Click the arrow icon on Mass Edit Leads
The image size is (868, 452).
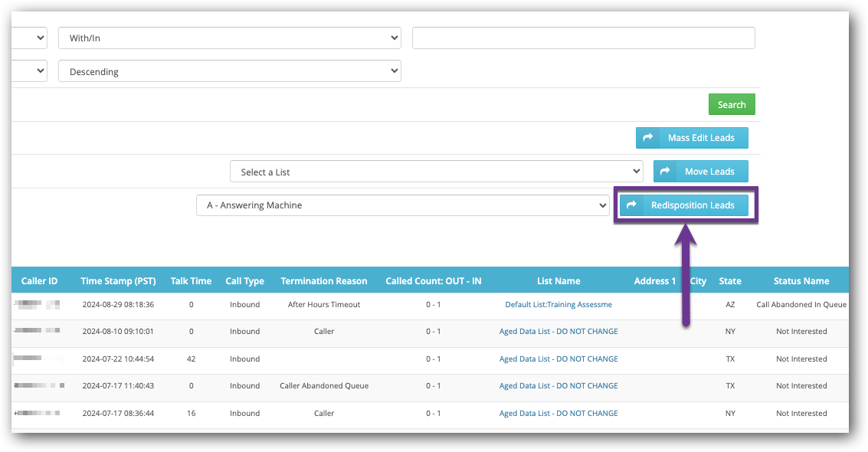pos(648,138)
